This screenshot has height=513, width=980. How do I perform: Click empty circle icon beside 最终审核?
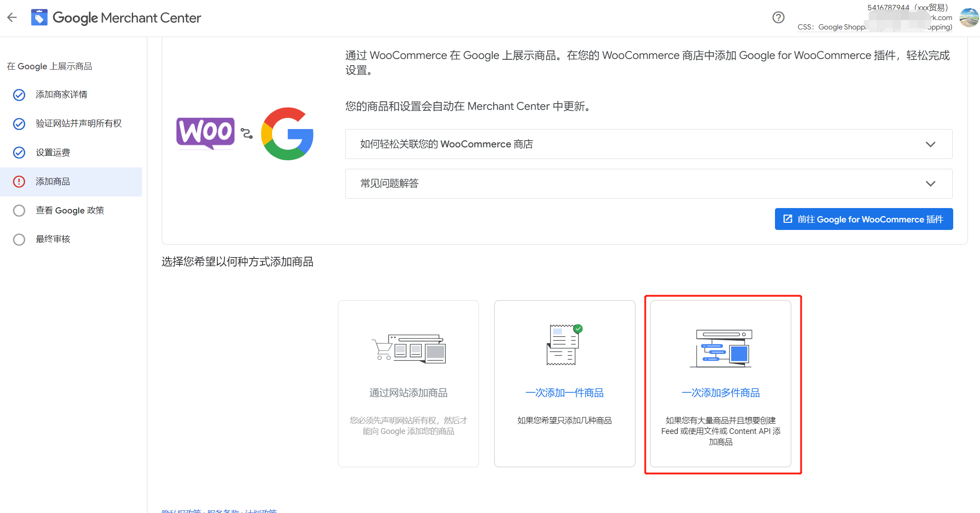19,239
